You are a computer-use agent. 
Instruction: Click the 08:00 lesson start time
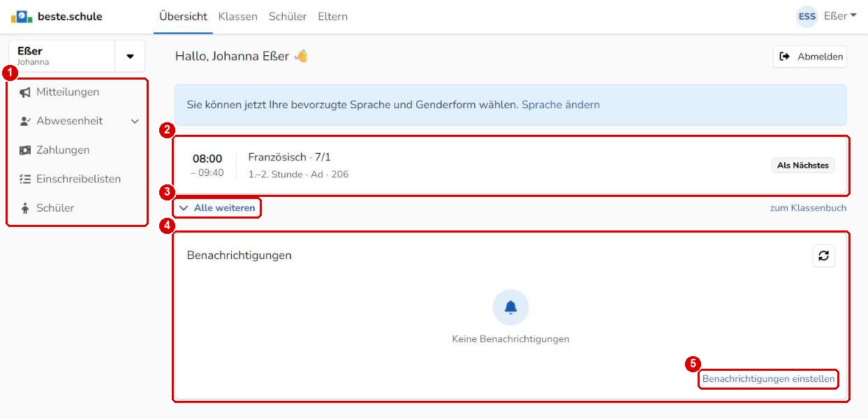(x=207, y=159)
